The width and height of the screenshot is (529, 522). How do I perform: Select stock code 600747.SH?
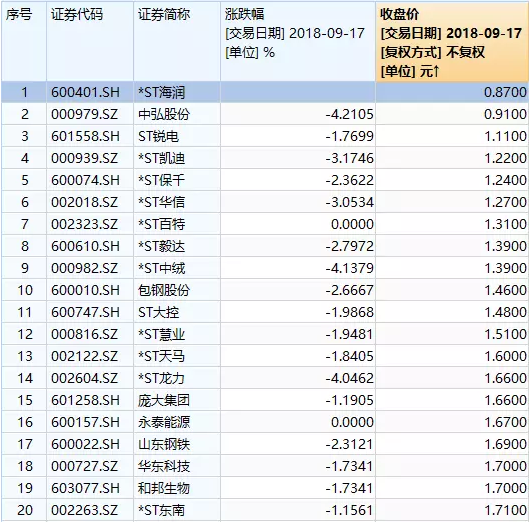(x=85, y=312)
